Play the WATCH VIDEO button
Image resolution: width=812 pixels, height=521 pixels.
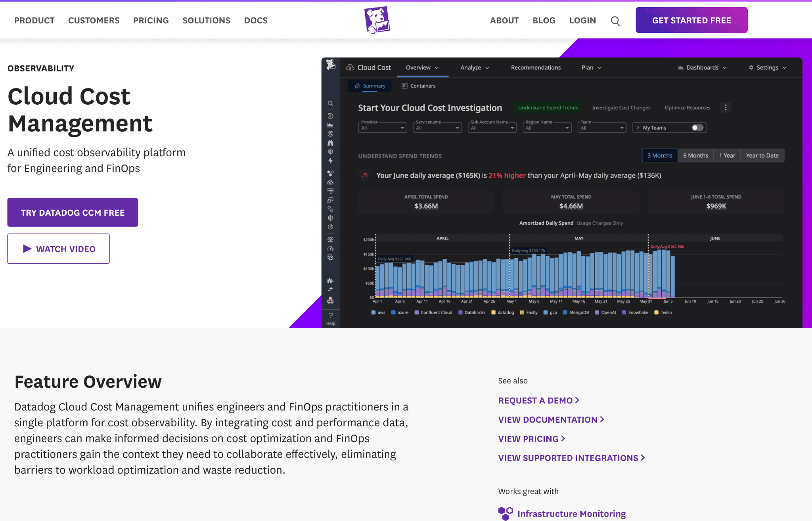coord(58,249)
